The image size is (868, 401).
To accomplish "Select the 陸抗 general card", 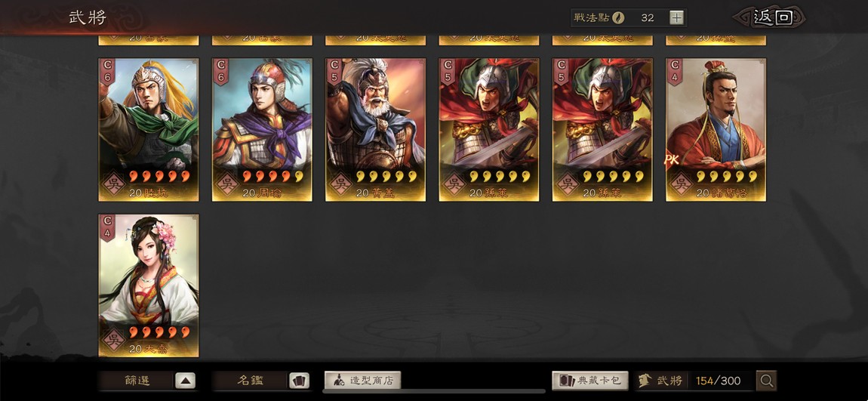I will (x=149, y=130).
